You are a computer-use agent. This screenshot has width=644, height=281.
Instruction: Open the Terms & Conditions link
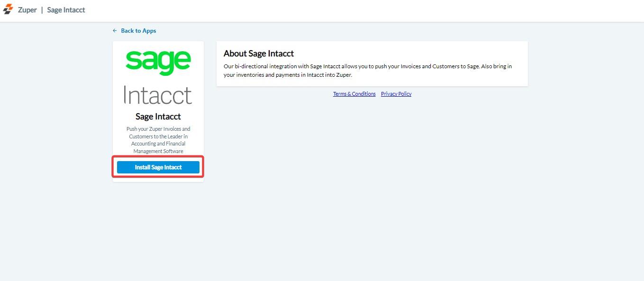coord(354,93)
